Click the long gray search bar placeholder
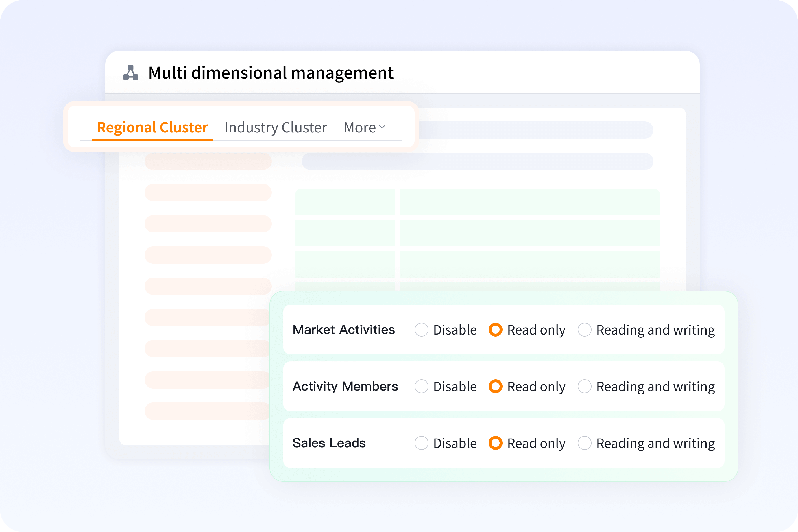 477,162
